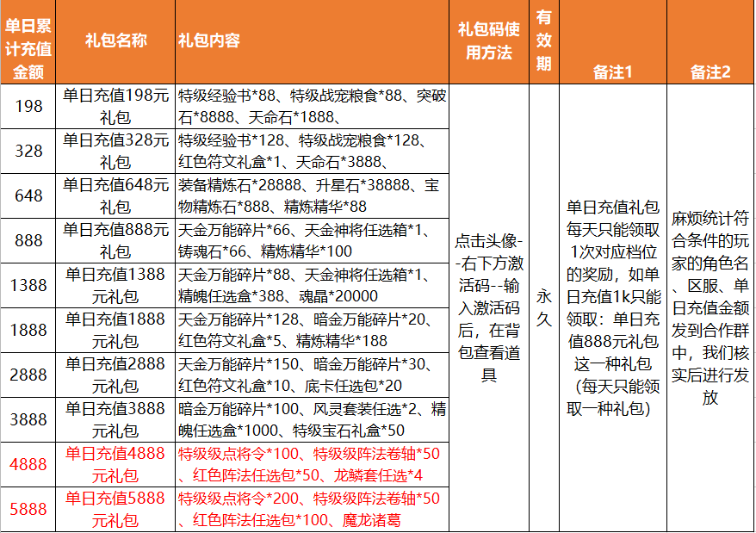Select the amount cell '1388'
The image size is (756, 533).
tap(28, 286)
